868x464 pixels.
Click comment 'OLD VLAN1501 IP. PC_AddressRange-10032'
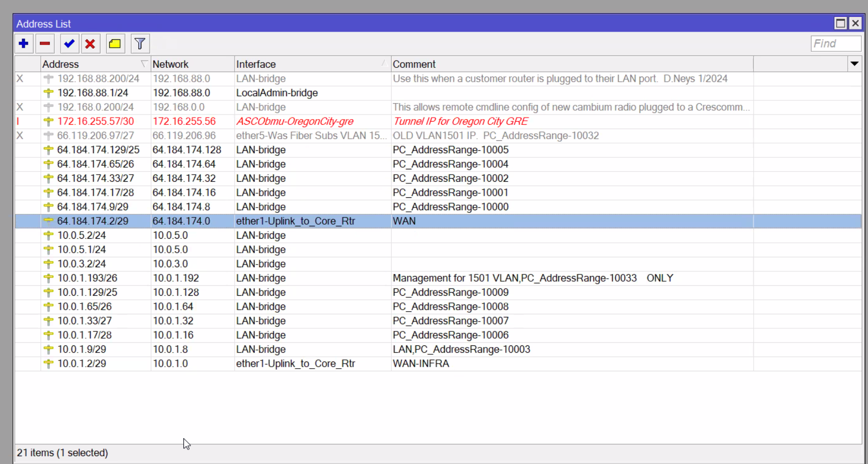[496, 136]
